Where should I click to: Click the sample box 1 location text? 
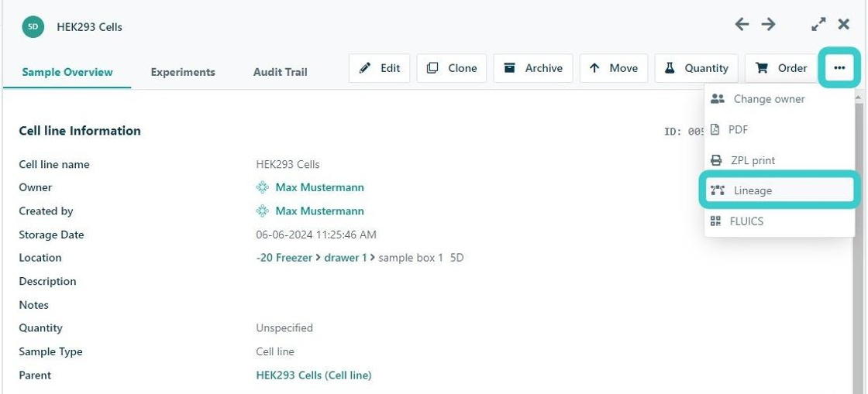click(x=411, y=258)
